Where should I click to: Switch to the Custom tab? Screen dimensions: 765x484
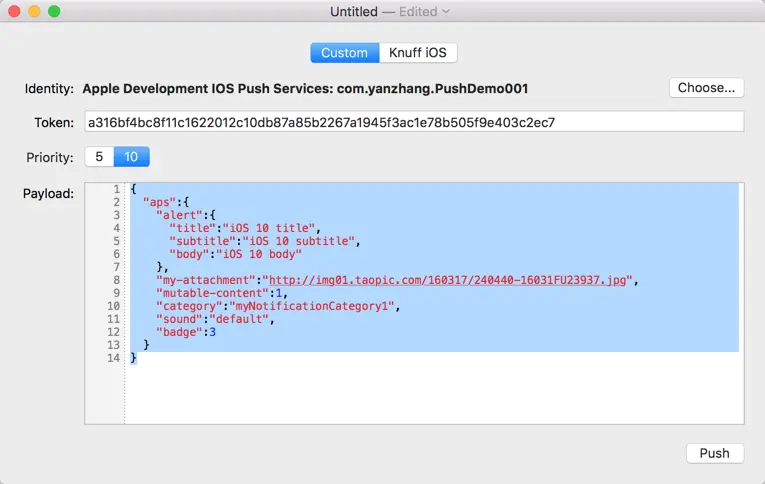344,53
